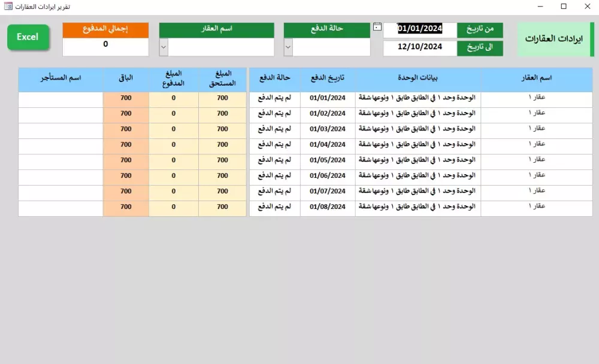
Task: Click the لم يتم الدفع status for 01/03/2024
Action: (274, 129)
